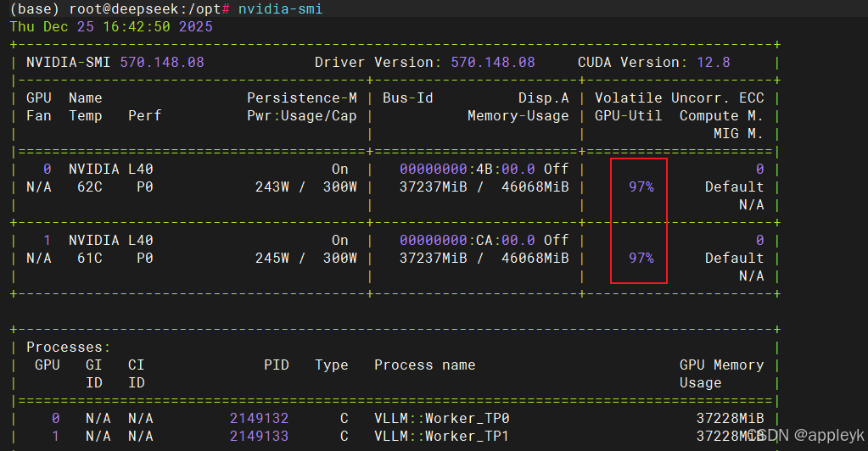Select process ID 2149133
Screen dimensions: 868x451
259,436
